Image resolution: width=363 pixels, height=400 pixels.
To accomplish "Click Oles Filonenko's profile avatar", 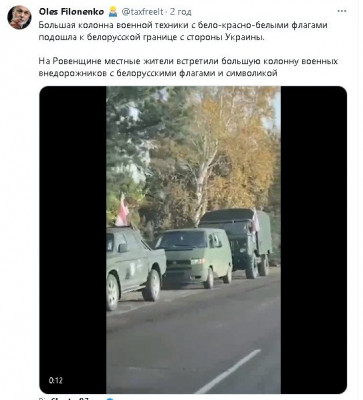I will coord(19,17).
